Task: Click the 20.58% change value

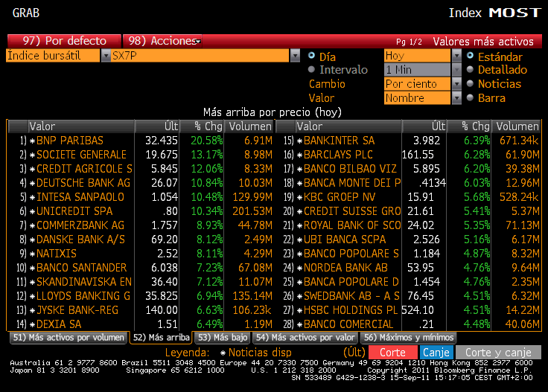Action: pyautogui.click(x=206, y=141)
